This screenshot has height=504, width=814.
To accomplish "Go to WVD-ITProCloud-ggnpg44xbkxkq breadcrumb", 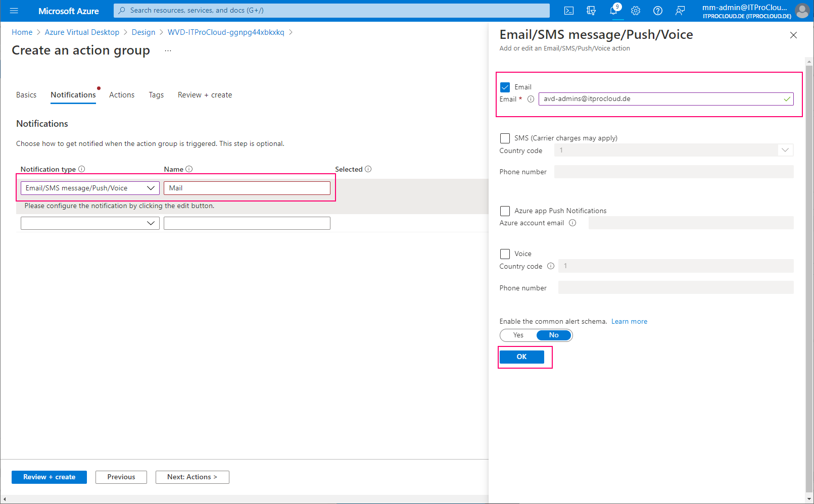I will click(x=226, y=32).
